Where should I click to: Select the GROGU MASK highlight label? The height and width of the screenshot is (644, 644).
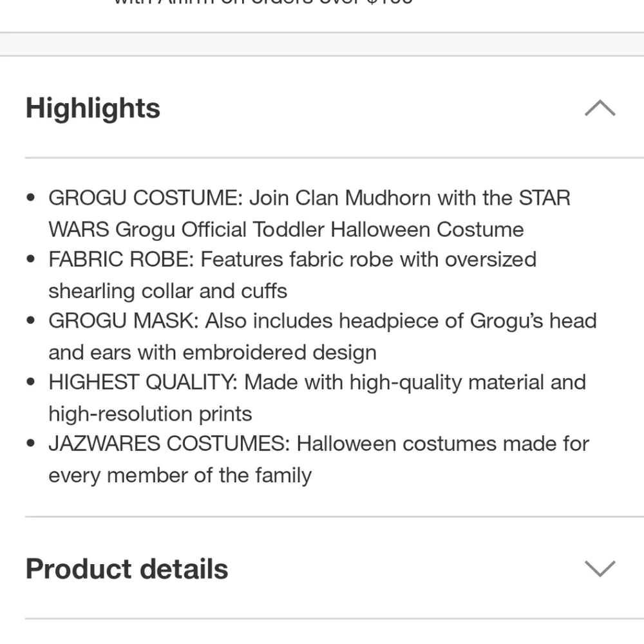[x=124, y=321]
